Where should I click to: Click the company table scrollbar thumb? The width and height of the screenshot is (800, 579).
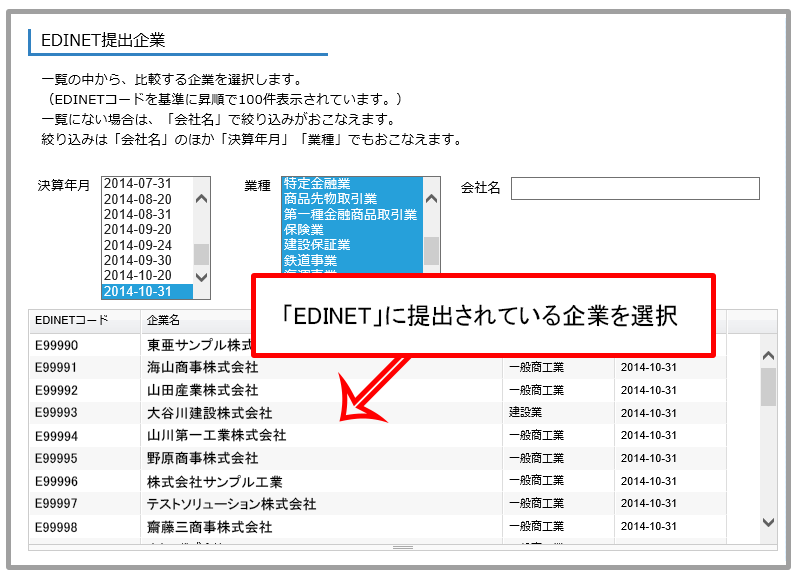click(768, 387)
